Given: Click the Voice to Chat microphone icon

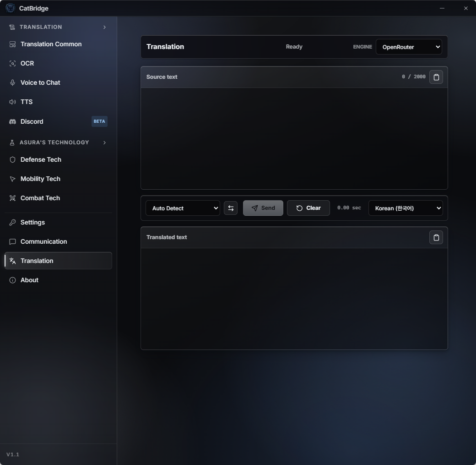Looking at the screenshot, I should pyautogui.click(x=12, y=82).
